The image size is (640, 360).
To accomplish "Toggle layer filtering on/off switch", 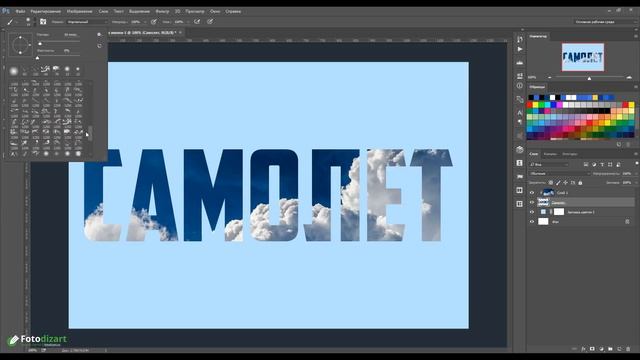I will (x=636, y=164).
